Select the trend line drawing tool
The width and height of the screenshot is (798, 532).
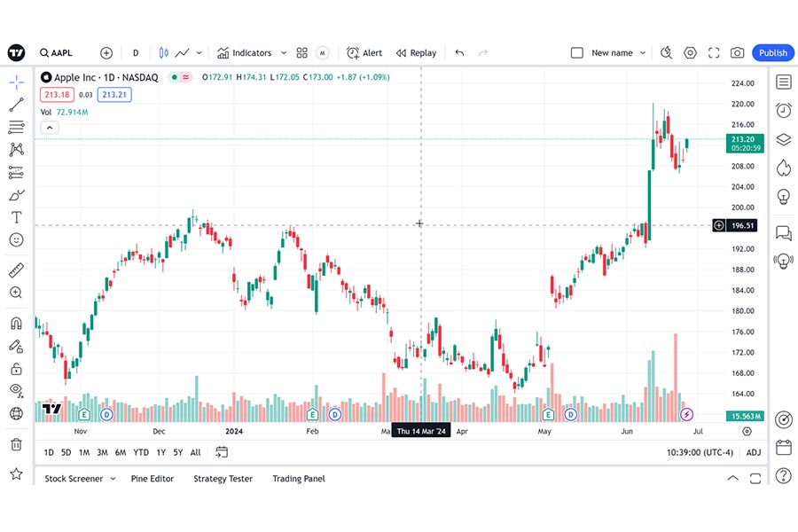pos(16,105)
